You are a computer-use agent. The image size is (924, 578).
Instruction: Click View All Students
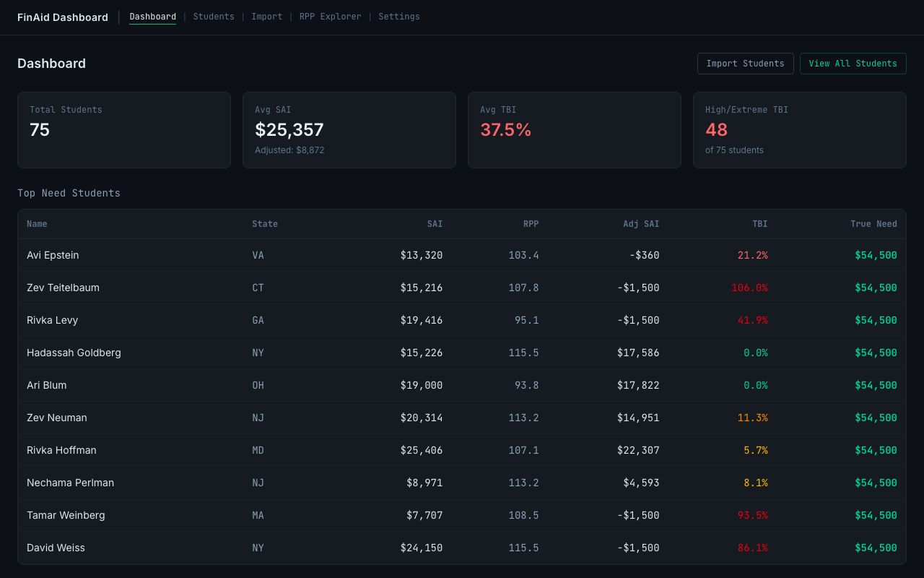click(x=853, y=64)
